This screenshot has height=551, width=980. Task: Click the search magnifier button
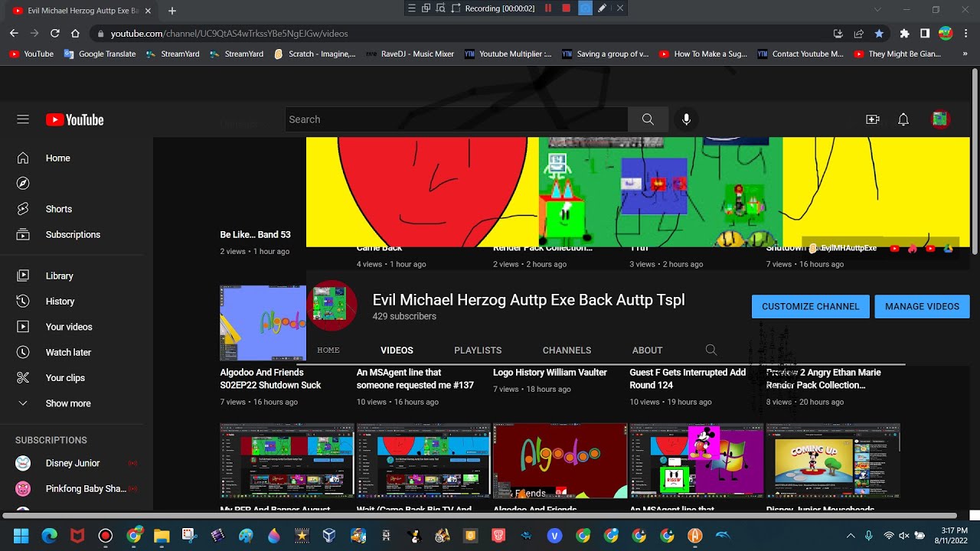[648, 119]
